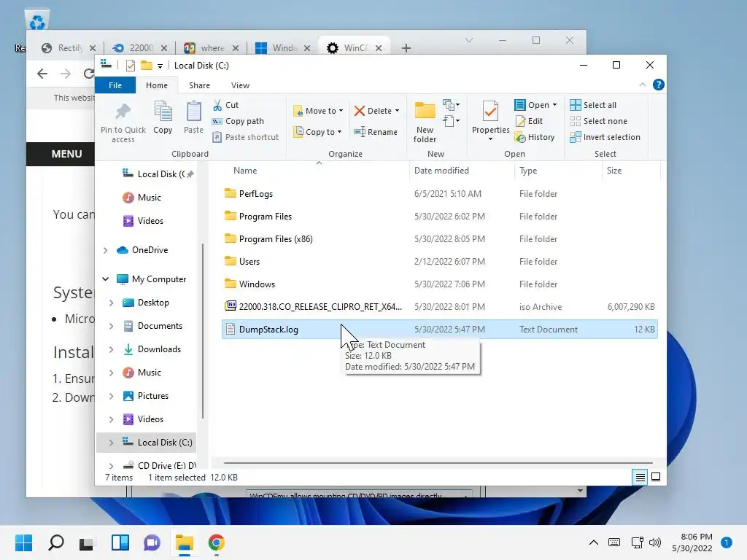Expand OneDrive tree node
This screenshot has width=747, height=560.
coord(106,250)
